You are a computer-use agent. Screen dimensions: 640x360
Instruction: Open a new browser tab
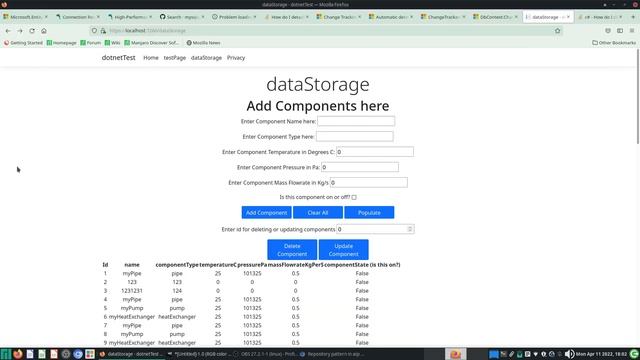tap(633, 17)
